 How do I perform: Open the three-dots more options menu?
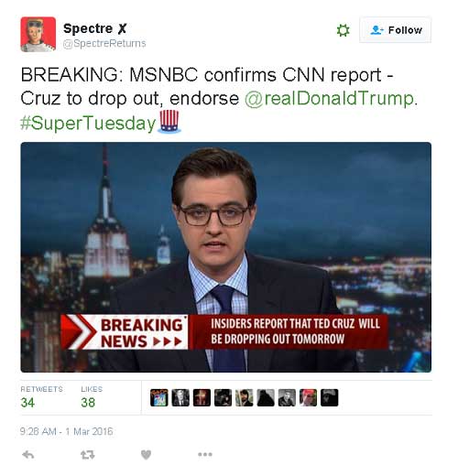coord(205,454)
